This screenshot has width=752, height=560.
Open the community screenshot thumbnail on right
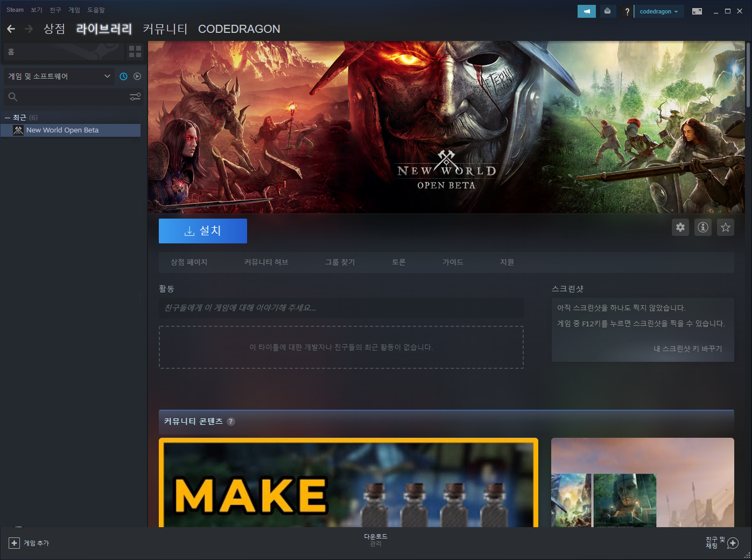pyautogui.click(x=643, y=482)
